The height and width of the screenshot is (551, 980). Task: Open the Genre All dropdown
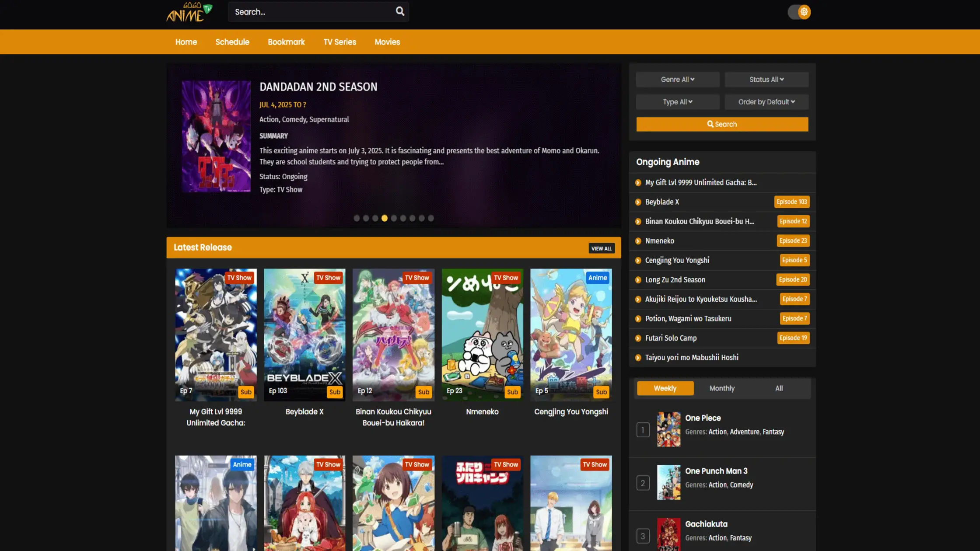(x=677, y=79)
